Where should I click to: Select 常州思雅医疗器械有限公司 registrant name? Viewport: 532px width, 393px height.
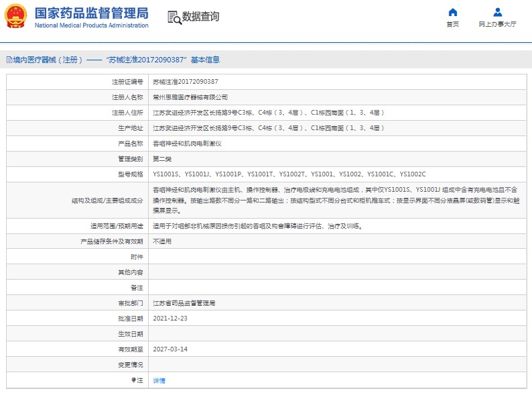tap(190, 97)
